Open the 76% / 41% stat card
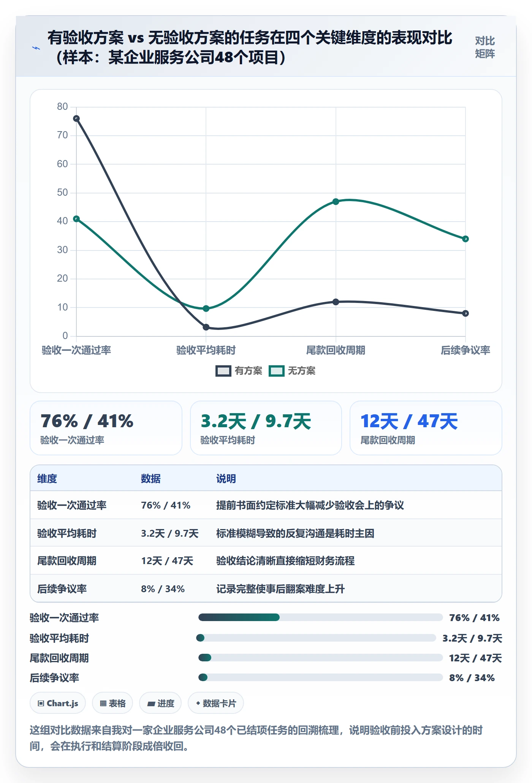 tap(106, 428)
